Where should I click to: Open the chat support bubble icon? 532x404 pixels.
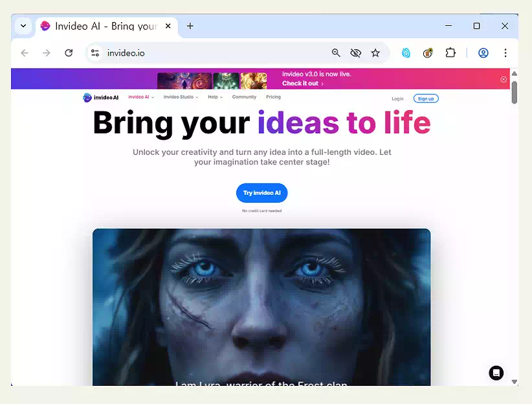pos(496,372)
